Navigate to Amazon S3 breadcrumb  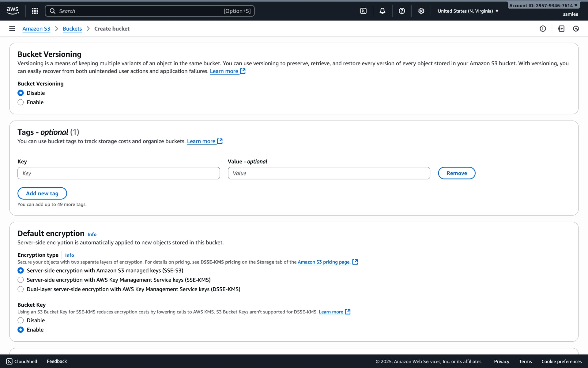coord(36,29)
